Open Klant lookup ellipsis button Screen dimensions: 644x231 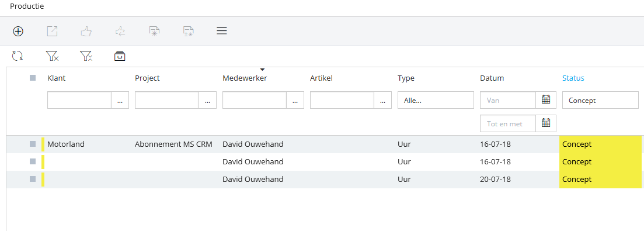point(120,100)
